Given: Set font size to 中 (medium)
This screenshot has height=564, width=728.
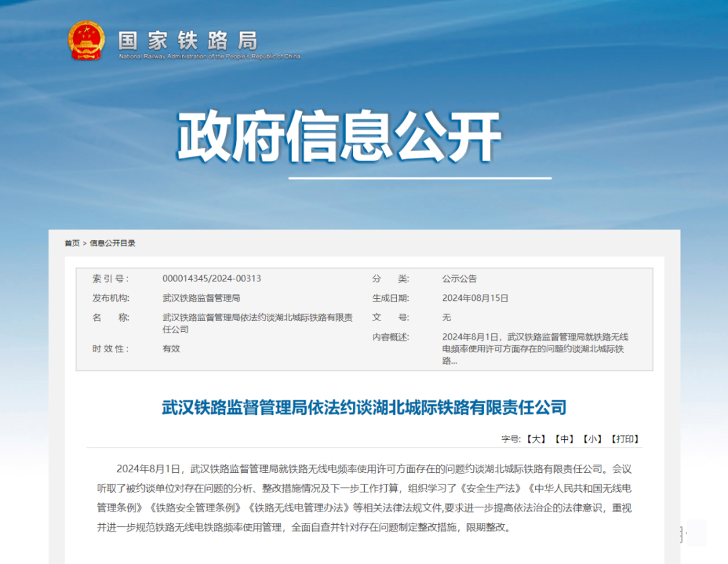Looking at the screenshot, I should tap(564, 439).
